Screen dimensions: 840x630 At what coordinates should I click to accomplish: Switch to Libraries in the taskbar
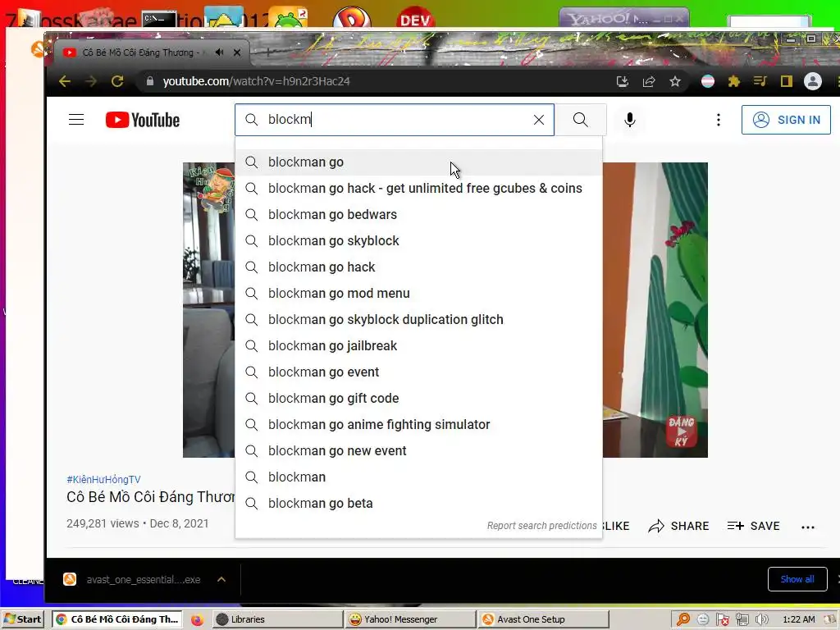(277, 619)
